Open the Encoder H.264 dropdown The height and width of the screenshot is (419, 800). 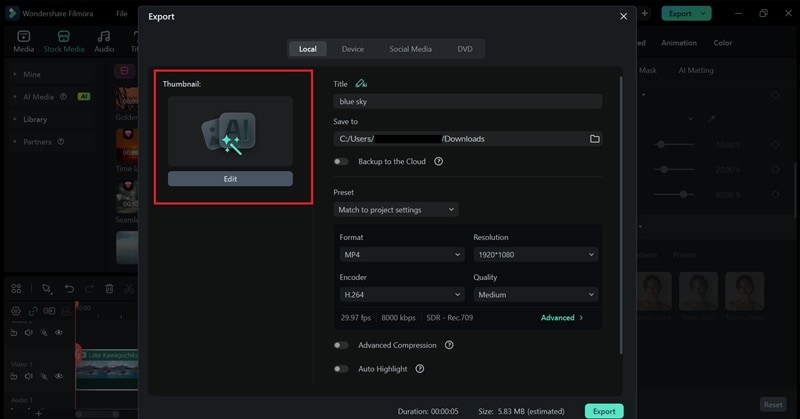(402, 294)
